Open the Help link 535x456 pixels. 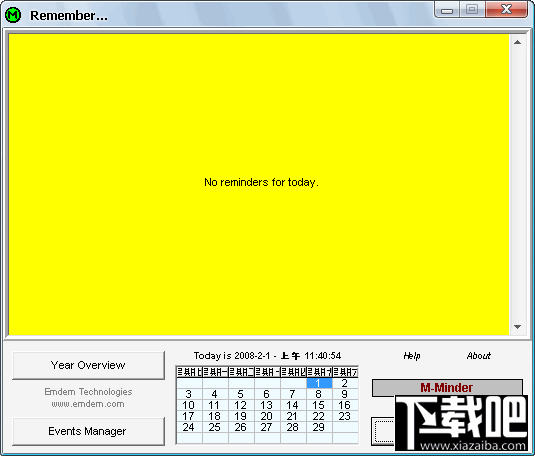pyautogui.click(x=412, y=356)
